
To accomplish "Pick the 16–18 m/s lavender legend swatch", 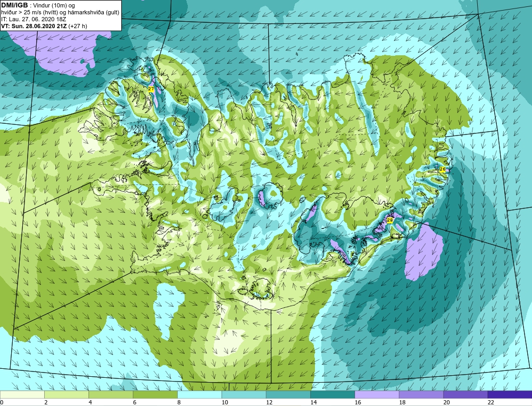I will (x=377, y=394).
